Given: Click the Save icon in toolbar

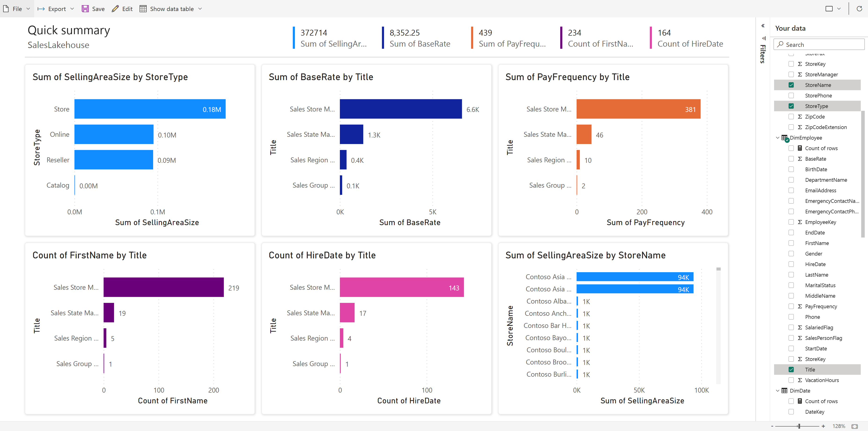Looking at the screenshot, I should 85,8.
